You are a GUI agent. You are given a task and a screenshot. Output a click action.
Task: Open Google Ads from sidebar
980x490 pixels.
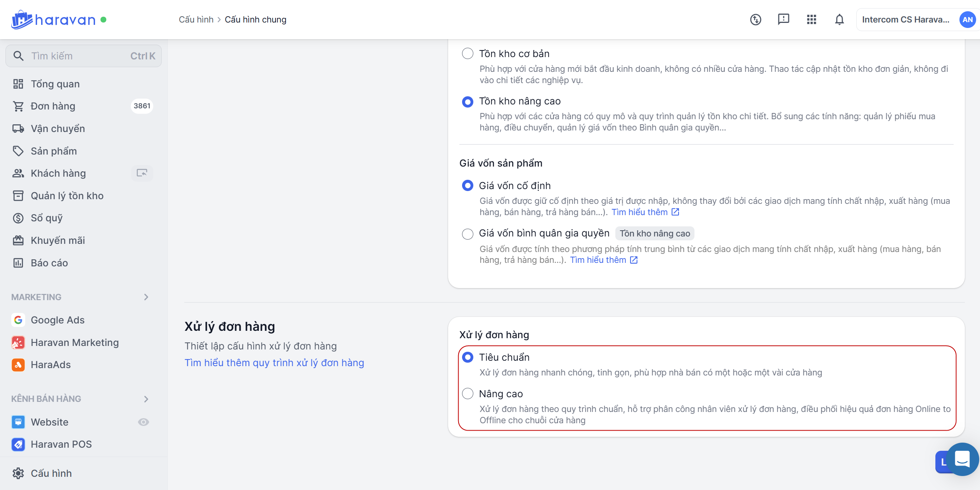tap(57, 320)
